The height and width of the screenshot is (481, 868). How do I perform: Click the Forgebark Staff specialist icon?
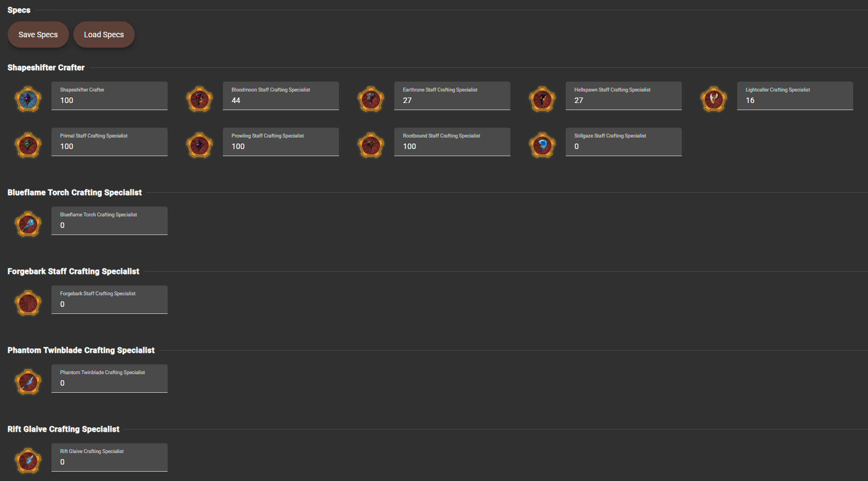click(28, 303)
